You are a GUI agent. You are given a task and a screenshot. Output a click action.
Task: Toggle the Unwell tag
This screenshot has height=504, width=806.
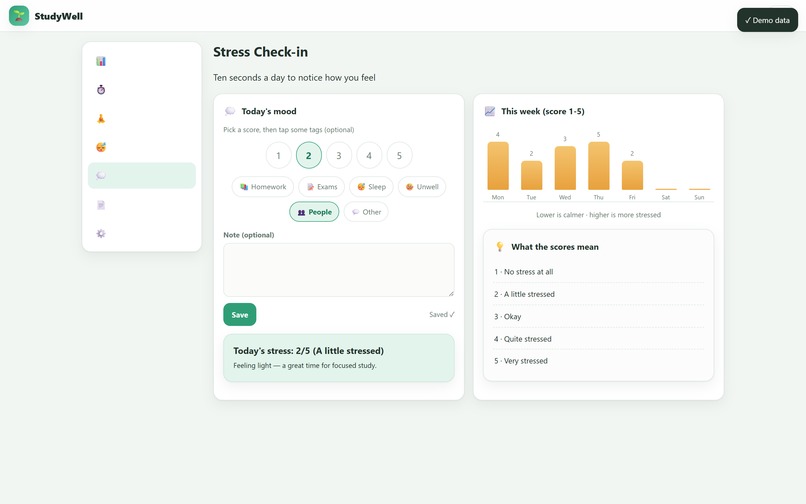(422, 187)
